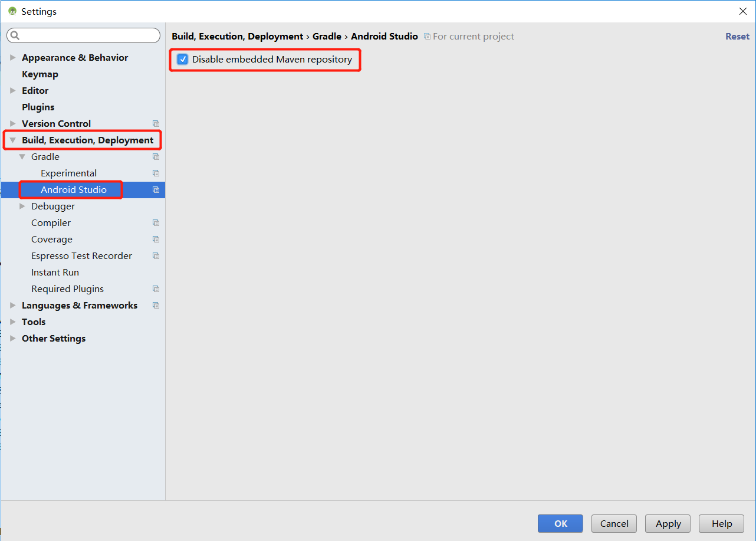Open the Compiler settings
756x541 pixels.
[51, 223]
